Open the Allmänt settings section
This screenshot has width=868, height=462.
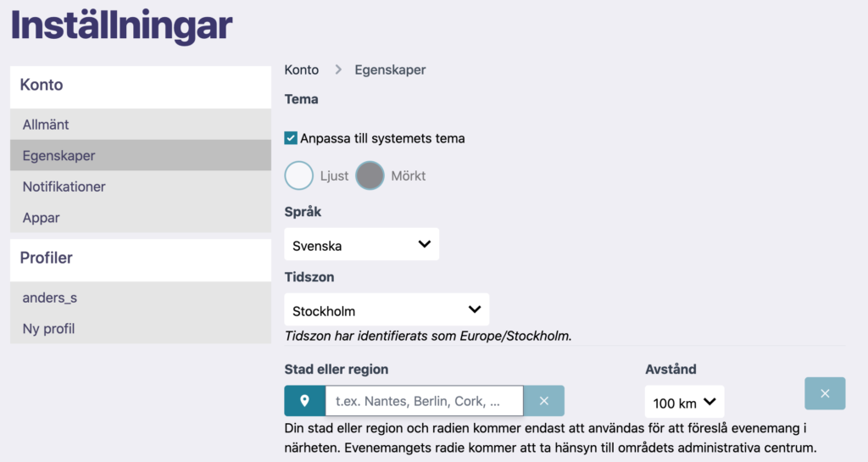pyautogui.click(x=141, y=125)
